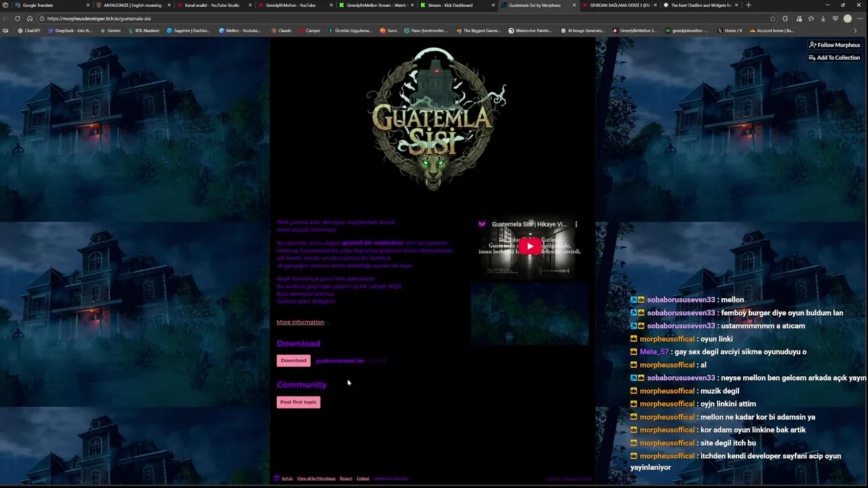Viewport: 868px width, 488px height.
Task: Open the Camper bookmark
Action: (309, 30)
